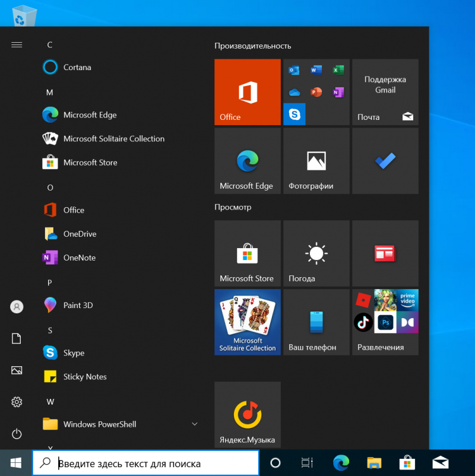
Task: Click the user account avatar button
Action: pyautogui.click(x=17, y=307)
